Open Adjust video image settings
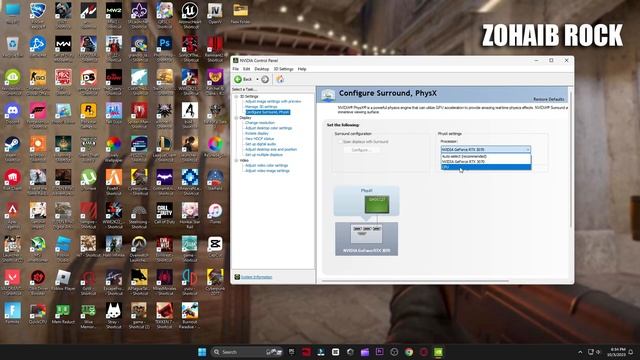The height and width of the screenshot is (360, 640). click(x=267, y=171)
